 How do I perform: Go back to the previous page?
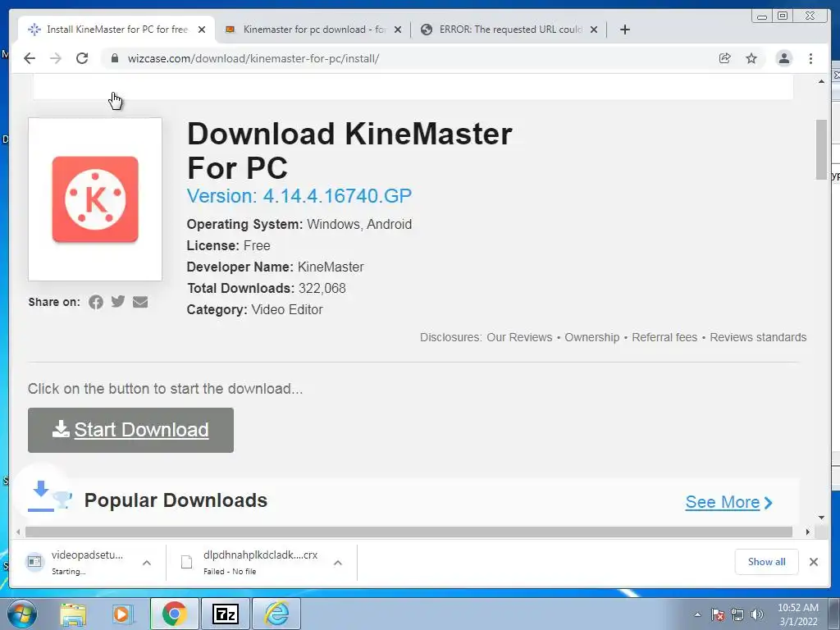(x=30, y=58)
